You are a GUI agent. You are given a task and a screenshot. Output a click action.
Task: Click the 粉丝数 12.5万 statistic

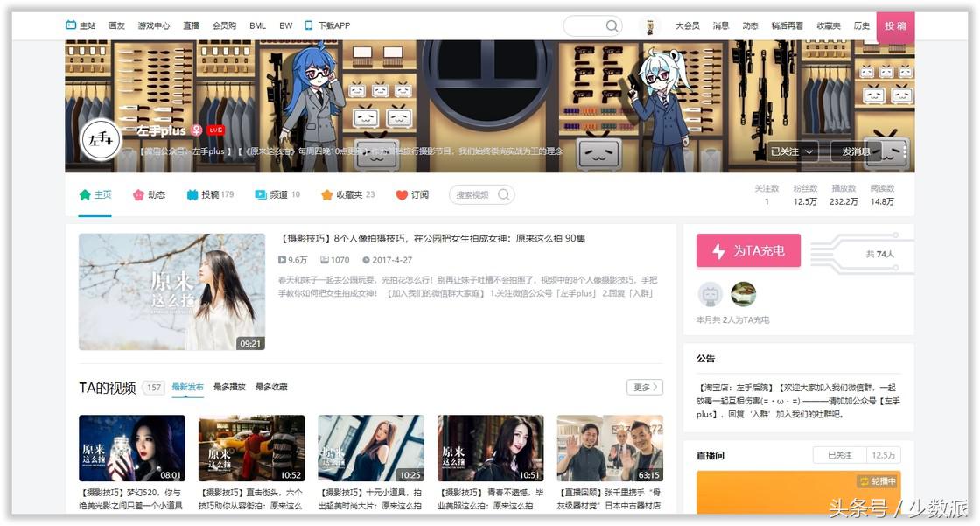[x=805, y=195]
